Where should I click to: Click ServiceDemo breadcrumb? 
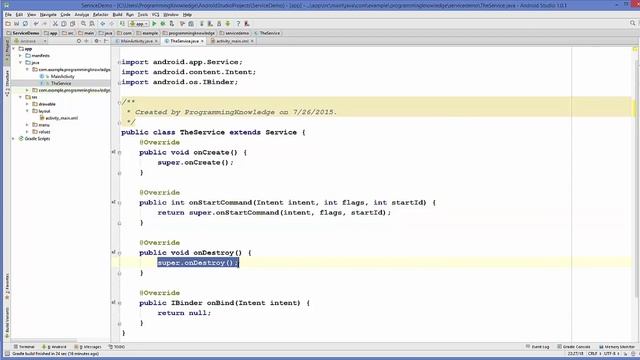coord(22,33)
